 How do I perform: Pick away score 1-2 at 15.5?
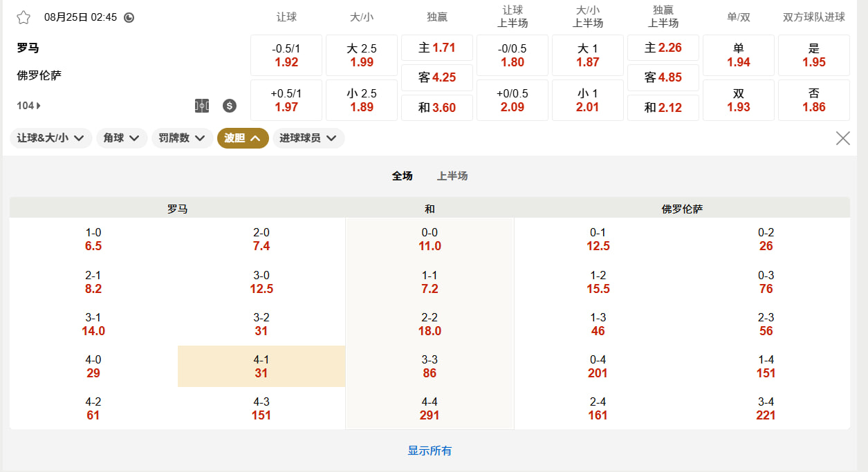(x=598, y=282)
